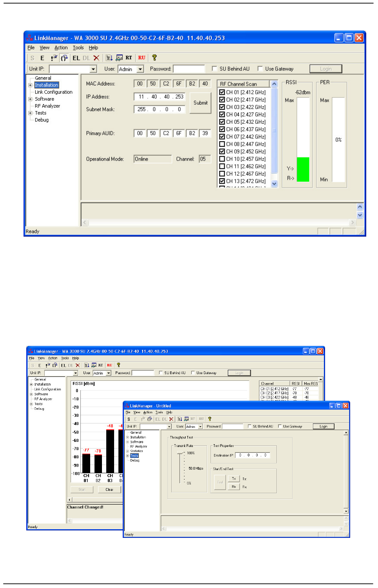Screen dimensions: 378x588
Task: Check CH 10 [2.457 GHz] channel checkbox
Action: 222,159
